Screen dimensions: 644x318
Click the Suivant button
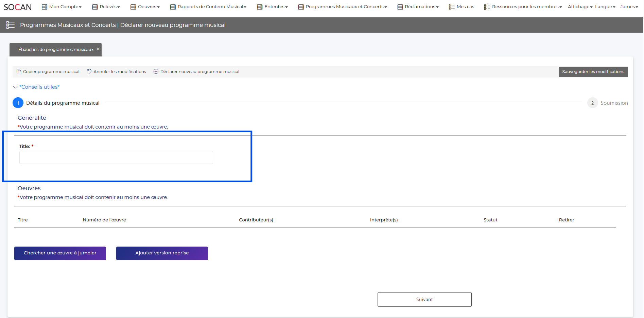coord(424,299)
